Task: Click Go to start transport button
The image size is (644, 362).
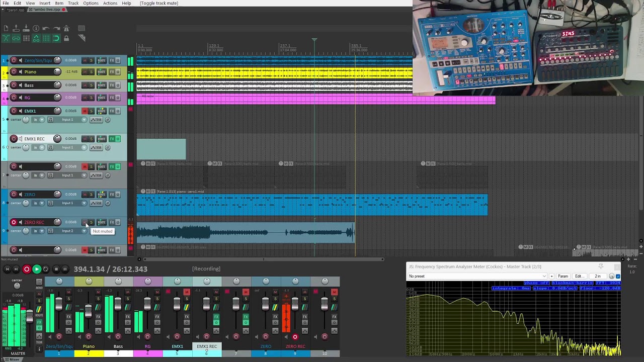Action: pyautogui.click(x=7, y=269)
